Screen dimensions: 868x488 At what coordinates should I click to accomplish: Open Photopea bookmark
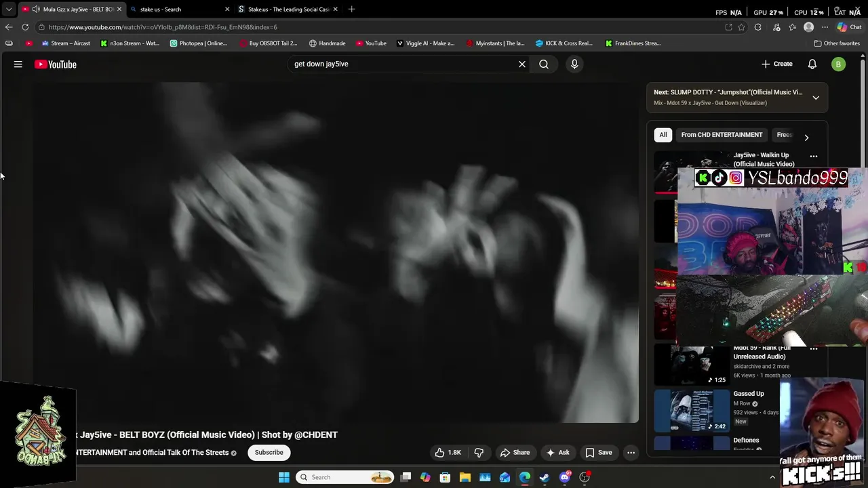point(199,43)
